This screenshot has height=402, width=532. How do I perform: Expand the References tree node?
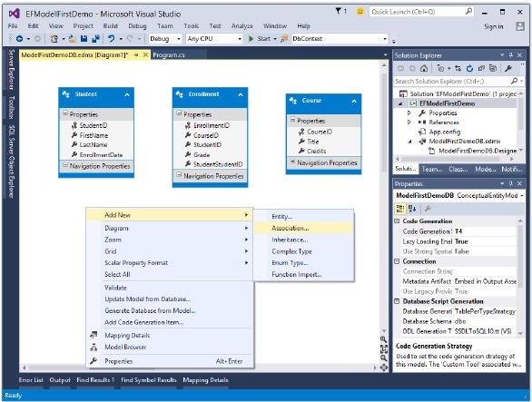409,123
